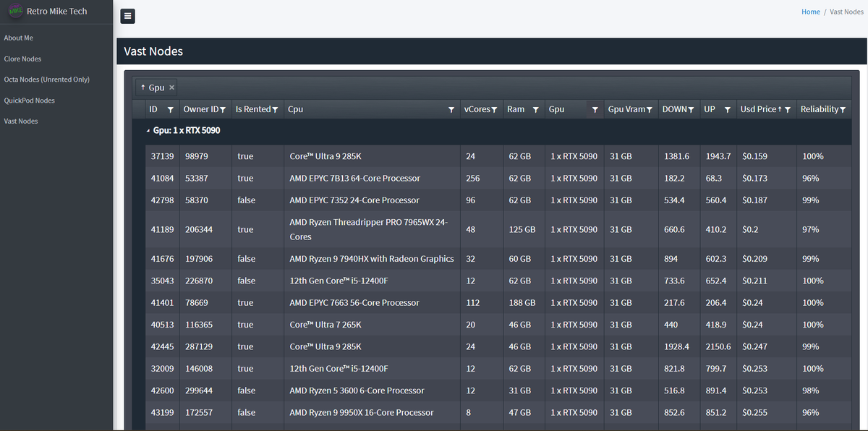Sort by Owner ID column header
The height and width of the screenshot is (431, 868).
coord(201,109)
